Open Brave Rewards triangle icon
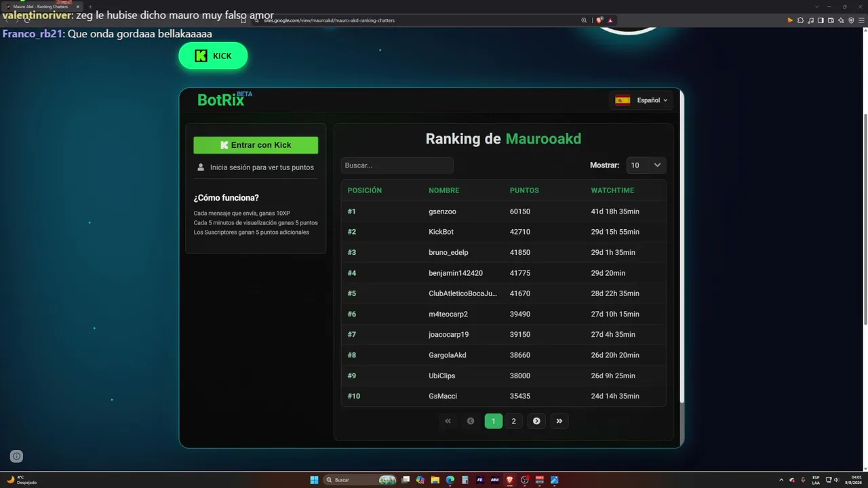 (x=610, y=20)
